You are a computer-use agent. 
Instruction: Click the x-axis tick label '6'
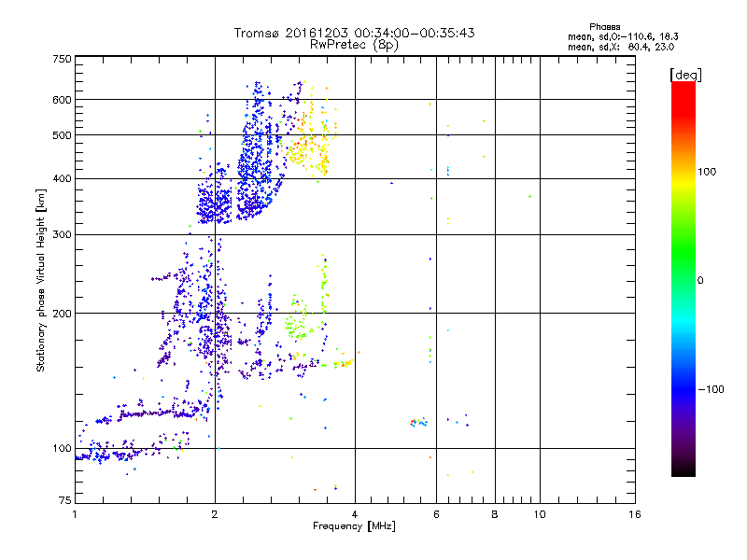tap(436, 514)
